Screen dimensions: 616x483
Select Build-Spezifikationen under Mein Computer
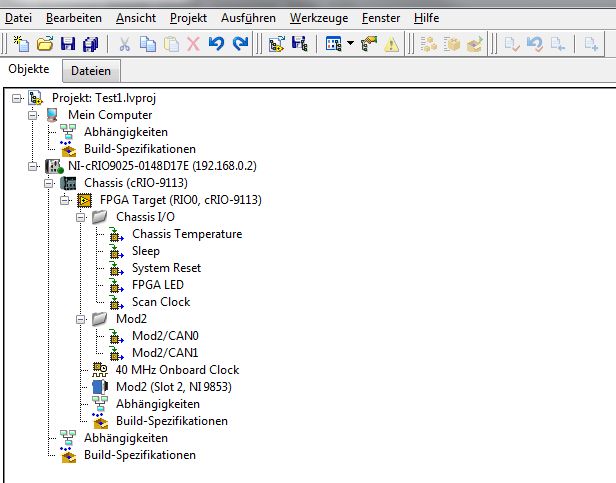pyautogui.click(x=140, y=149)
